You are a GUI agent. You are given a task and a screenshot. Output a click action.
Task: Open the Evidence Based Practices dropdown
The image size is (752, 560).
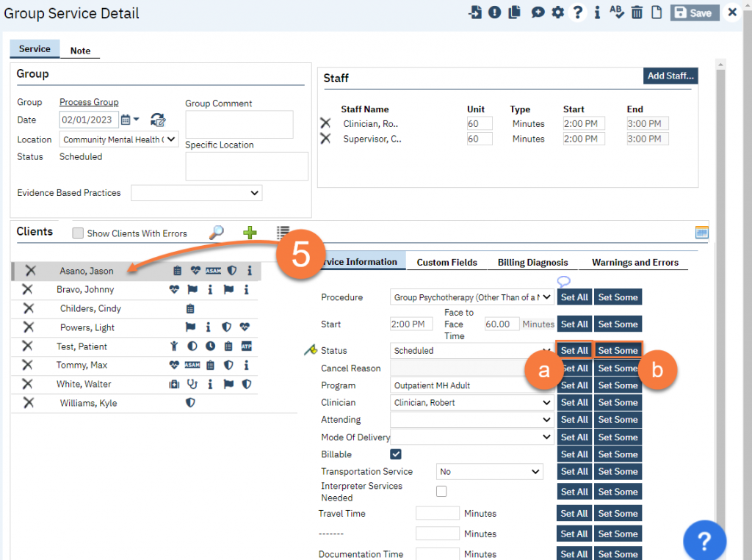pyautogui.click(x=196, y=193)
